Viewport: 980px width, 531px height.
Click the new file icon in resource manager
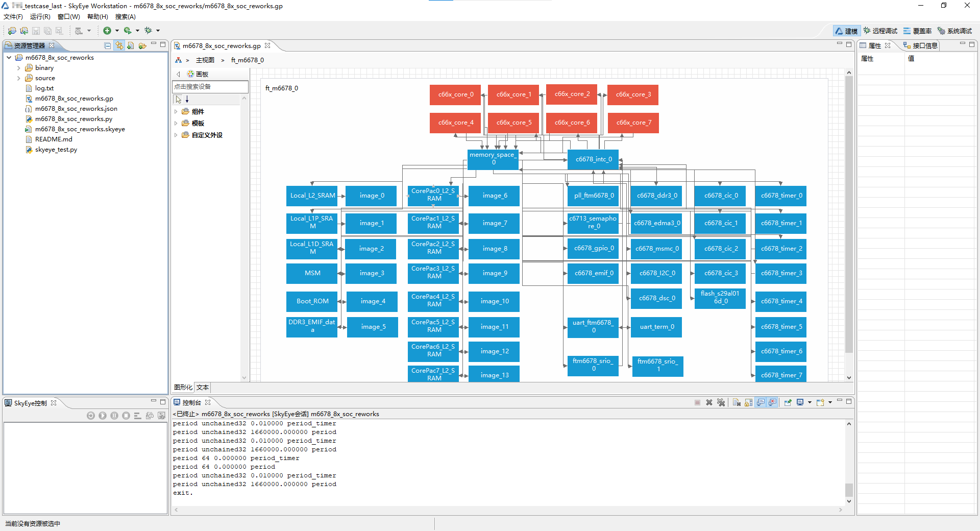(131, 45)
